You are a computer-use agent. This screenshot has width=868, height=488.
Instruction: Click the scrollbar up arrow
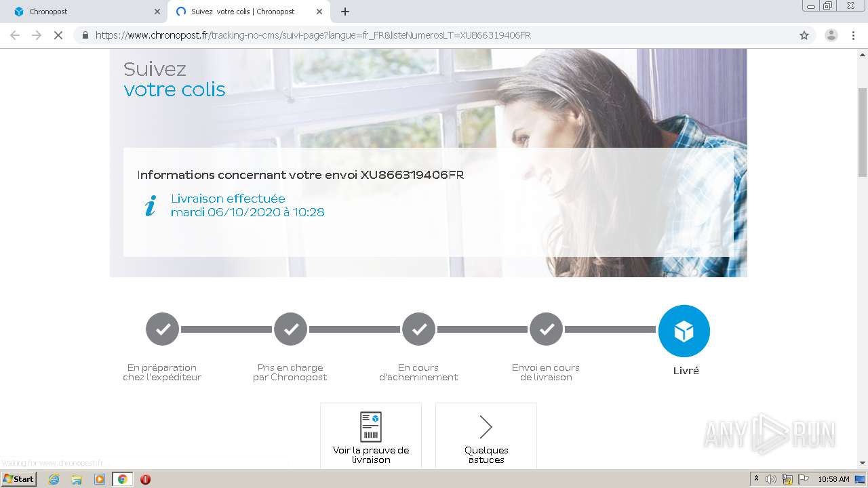click(x=863, y=55)
